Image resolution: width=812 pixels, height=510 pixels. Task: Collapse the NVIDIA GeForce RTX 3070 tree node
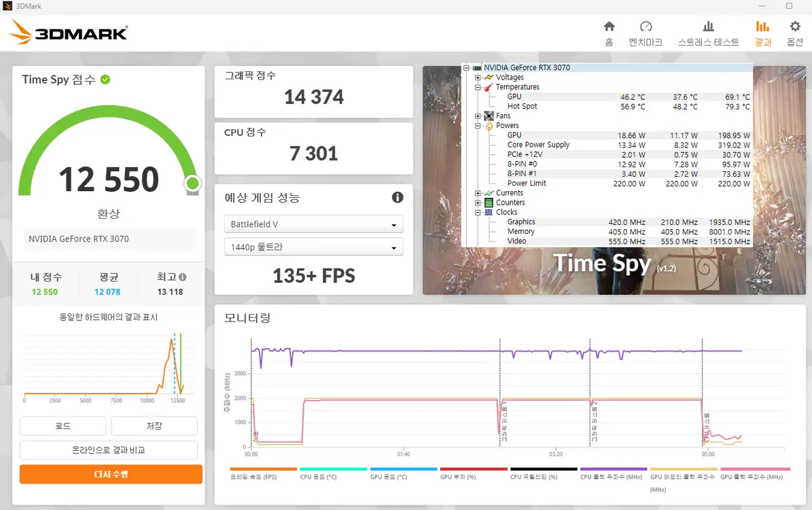466,68
